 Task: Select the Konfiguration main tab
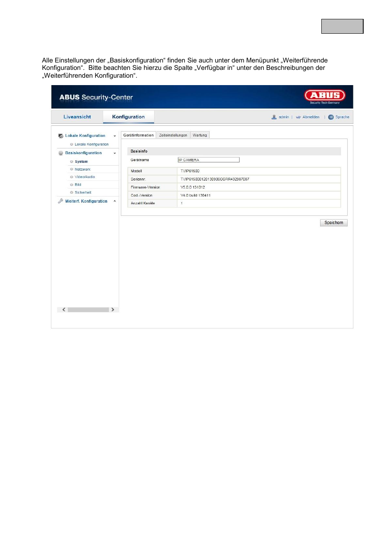pyautogui.click(x=128, y=117)
